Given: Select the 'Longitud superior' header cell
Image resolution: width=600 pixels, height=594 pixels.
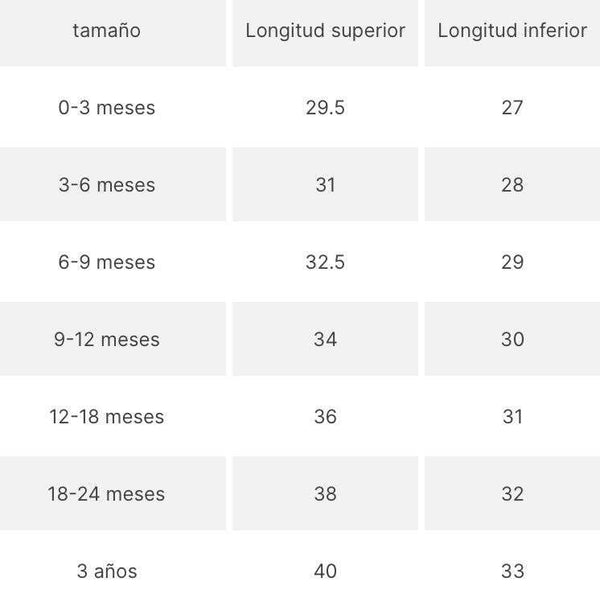Looking at the screenshot, I should pos(325,31).
